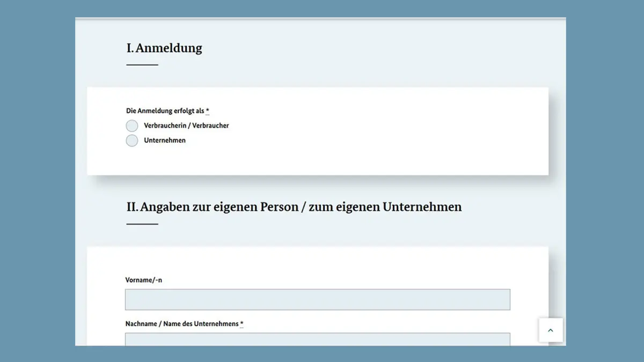
Task: Focus the Nachname / Name des Unternehmens field
Action: pos(318,339)
